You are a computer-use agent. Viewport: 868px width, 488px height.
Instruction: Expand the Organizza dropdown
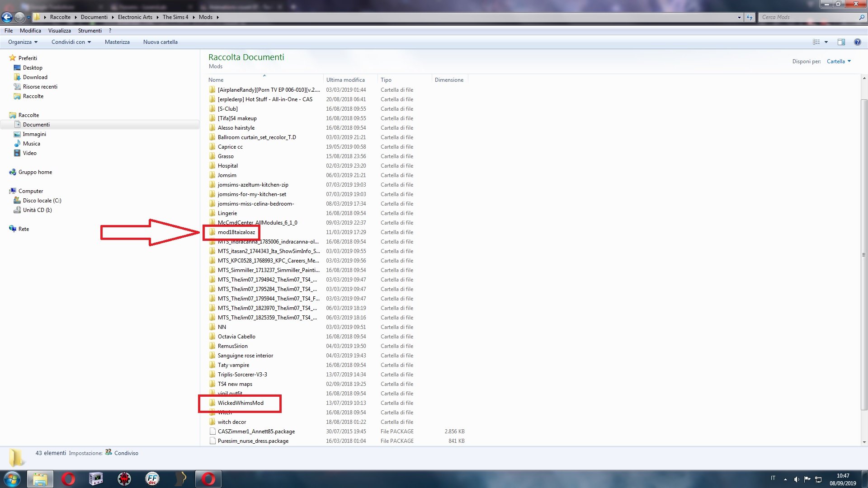pos(23,42)
